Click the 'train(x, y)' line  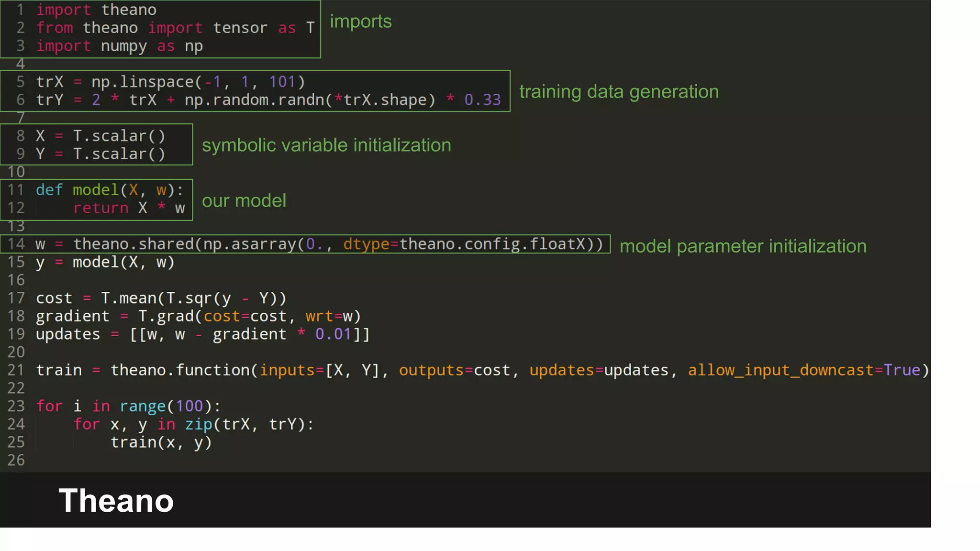(x=161, y=442)
